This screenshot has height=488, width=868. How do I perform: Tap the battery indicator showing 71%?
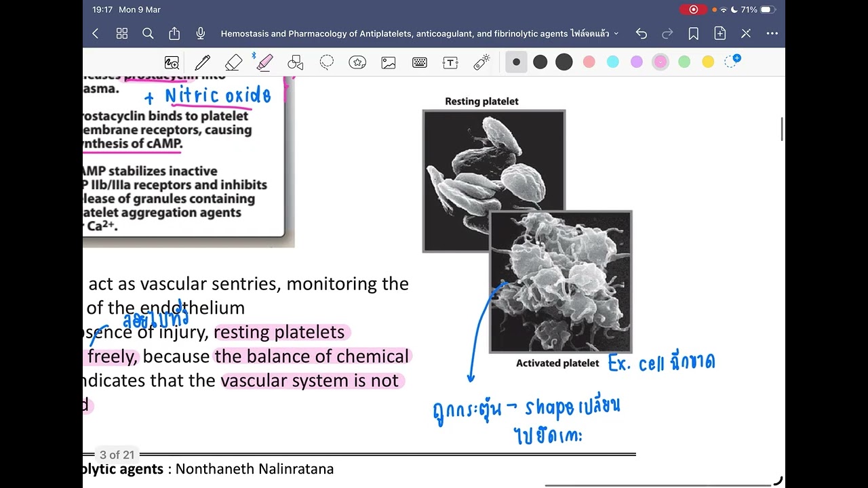pyautogui.click(x=757, y=9)
